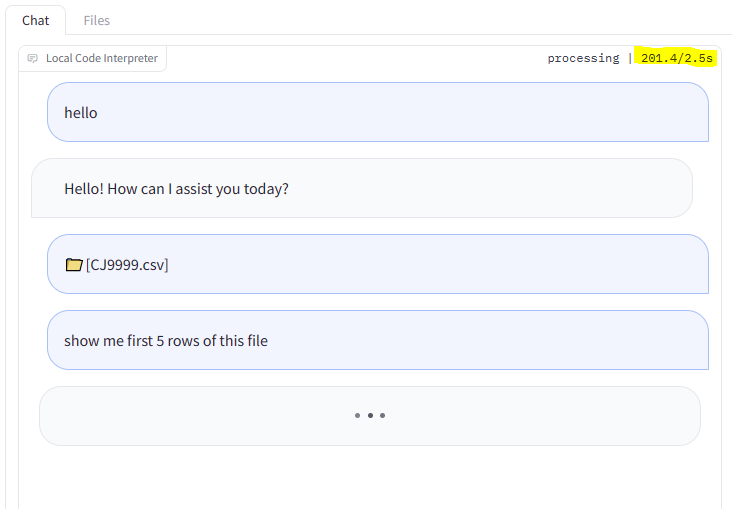Image resolution: width=732 pixels, height=509 pixels.
Task: Click the highlighted 201.4/2.5s timer
Action: 676,58
